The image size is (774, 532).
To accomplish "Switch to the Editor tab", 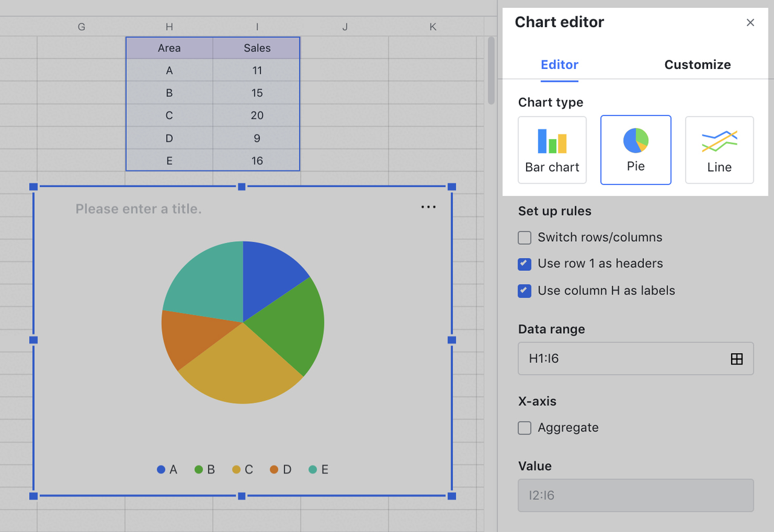I will click(x=559, y=65).
